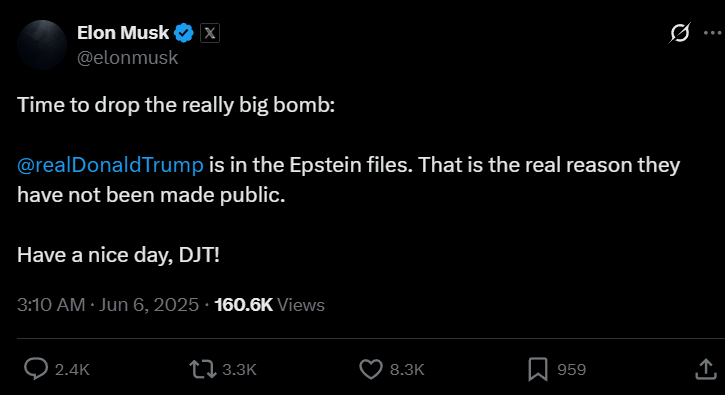Click the 3:10 AM timestamp

point(51,305)
